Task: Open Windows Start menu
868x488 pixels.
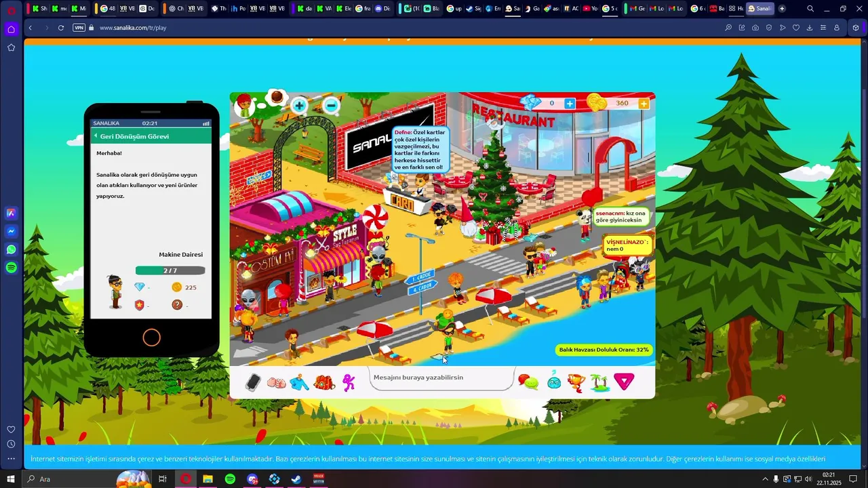Action: coord(11,479)
